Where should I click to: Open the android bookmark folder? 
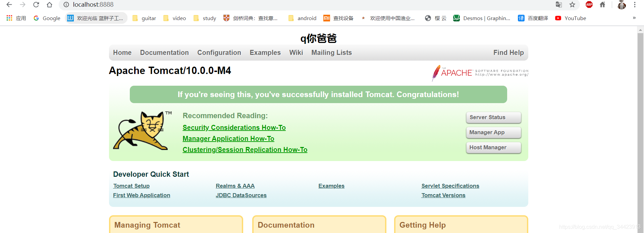tap(302, 18)
